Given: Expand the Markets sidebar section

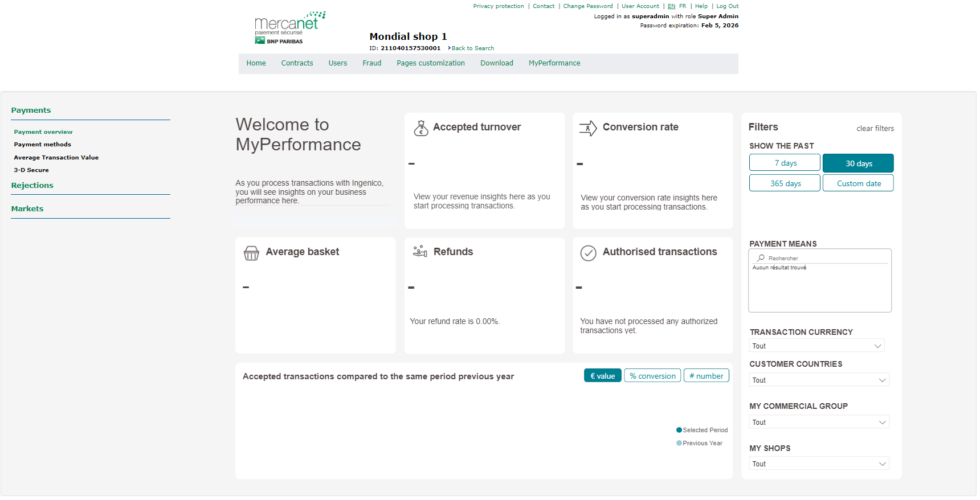Looking at the screenshot, I should 27,209.
